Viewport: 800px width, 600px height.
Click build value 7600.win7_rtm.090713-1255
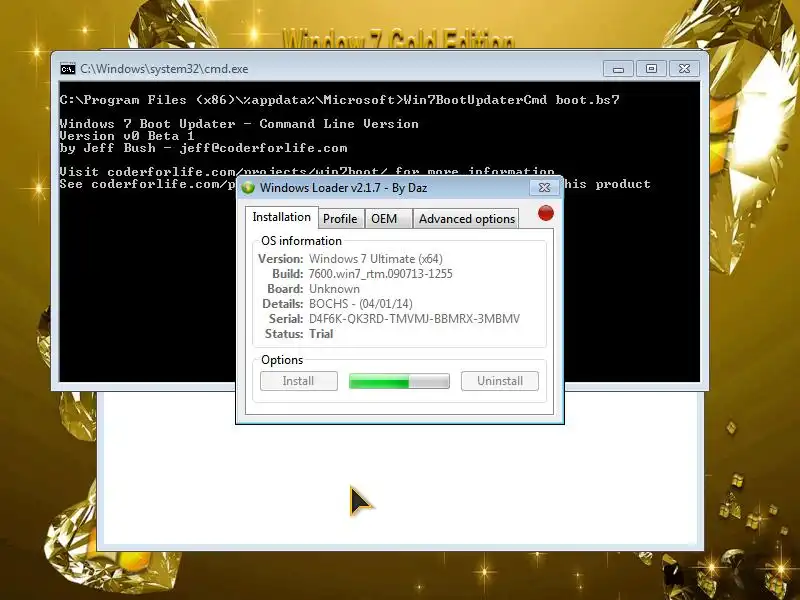381,274
